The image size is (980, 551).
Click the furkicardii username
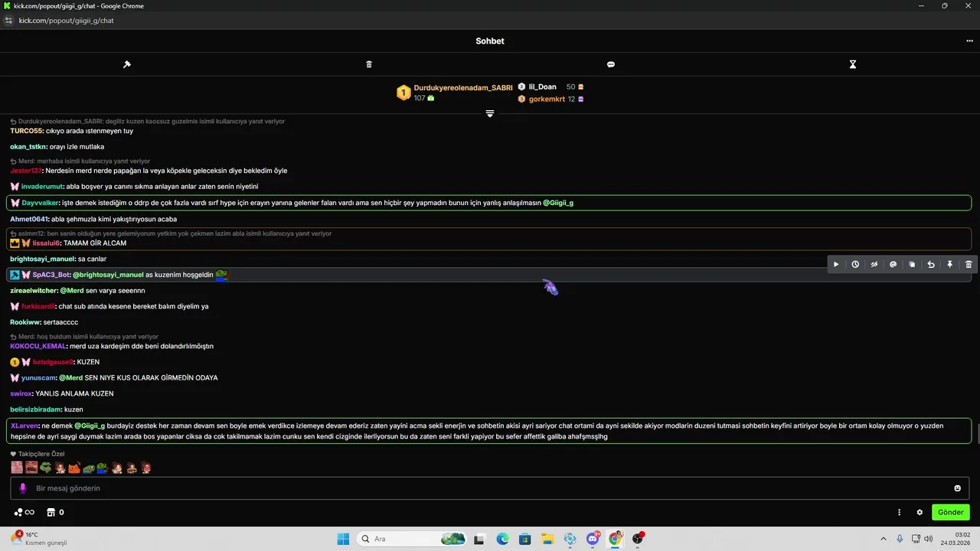(38, 307)
